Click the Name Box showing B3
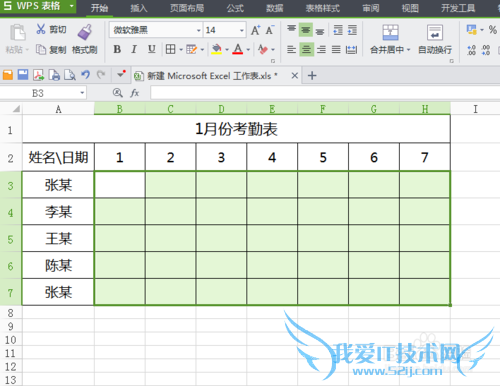This screenshot has width=500, height=386. (x=43, y=93)
